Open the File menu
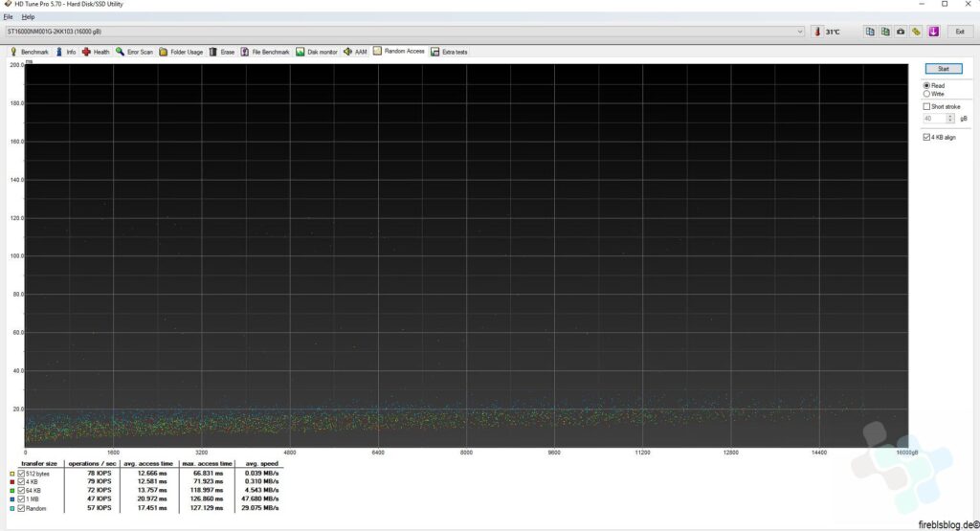The width and height of the screenshot is (980, 531). [x=9, y=17]
